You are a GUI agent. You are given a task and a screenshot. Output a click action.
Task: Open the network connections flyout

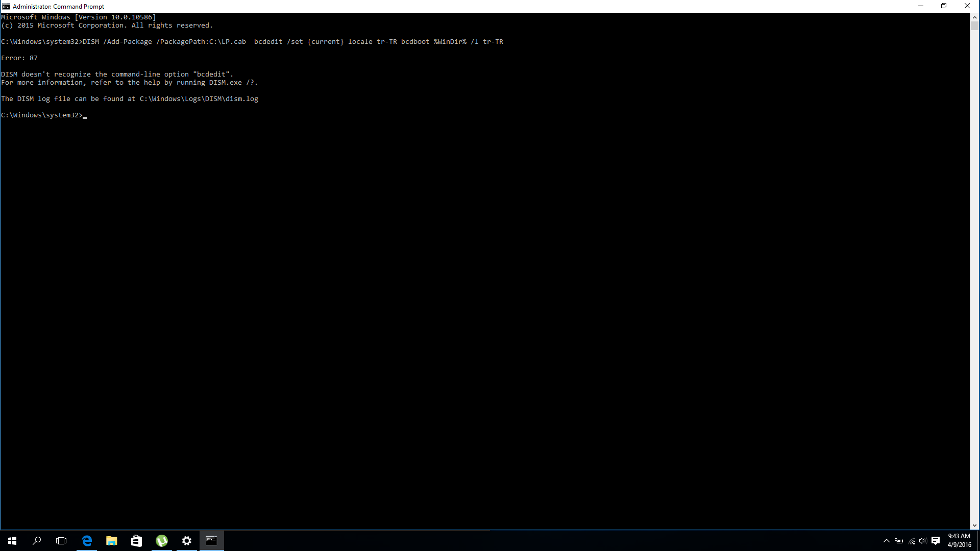coord(912,541)
